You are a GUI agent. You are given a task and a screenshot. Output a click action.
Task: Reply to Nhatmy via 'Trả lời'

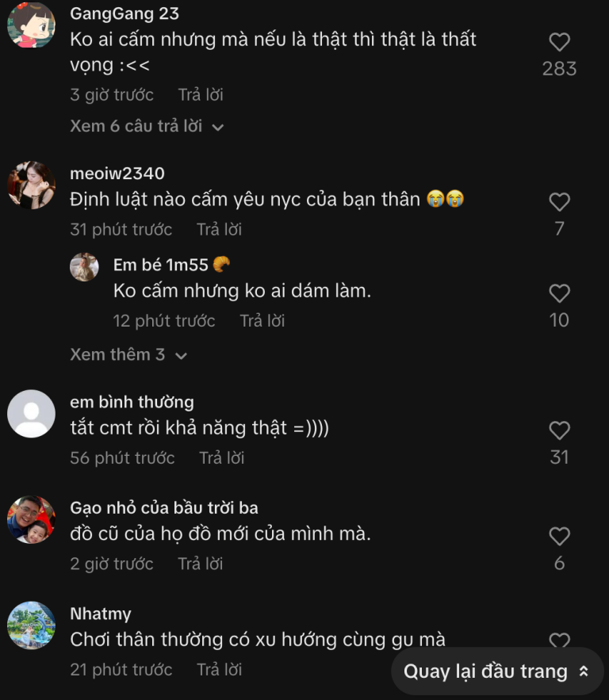coord(219,669)
